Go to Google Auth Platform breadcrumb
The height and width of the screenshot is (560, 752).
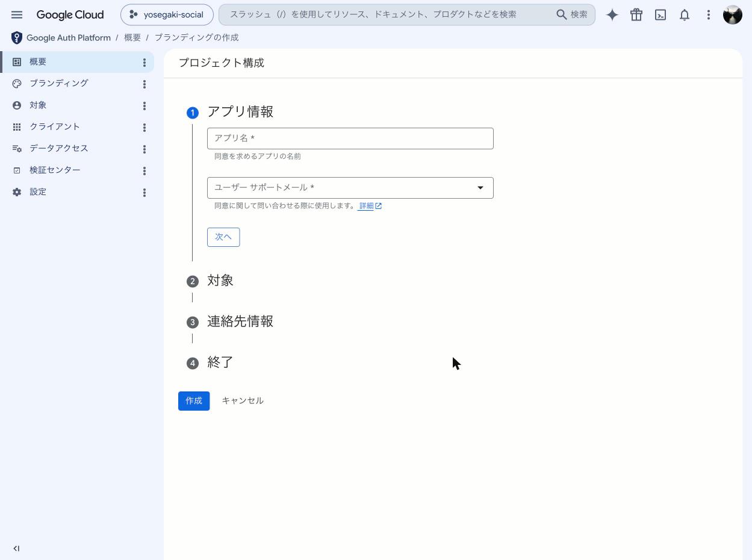tap(69, 38)
